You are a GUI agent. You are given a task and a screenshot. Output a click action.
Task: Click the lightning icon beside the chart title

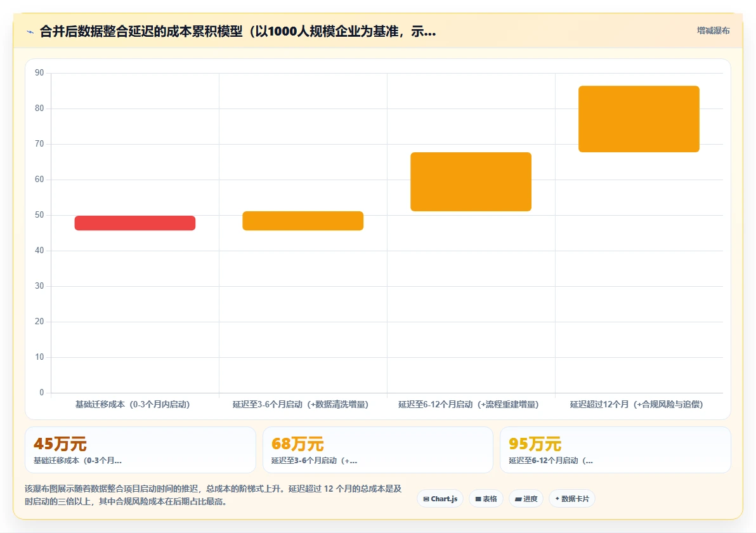(x=30, y=32)
